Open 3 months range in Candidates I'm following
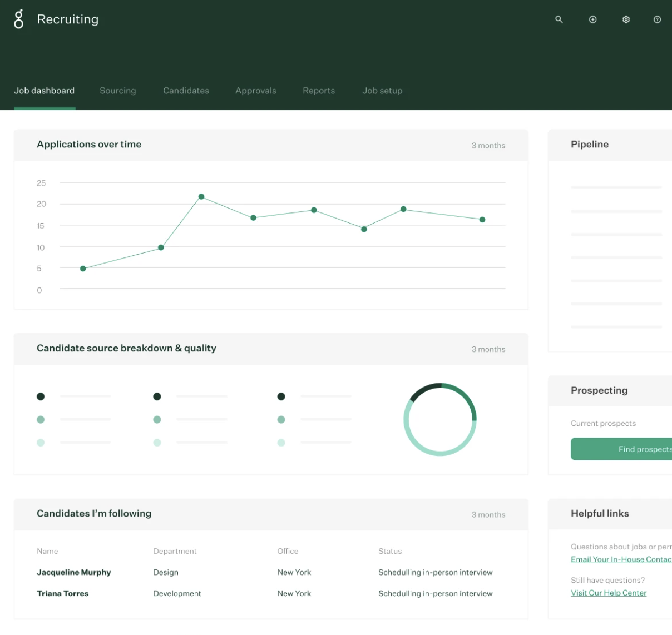The image size is (672, 635). click(488, 515)
